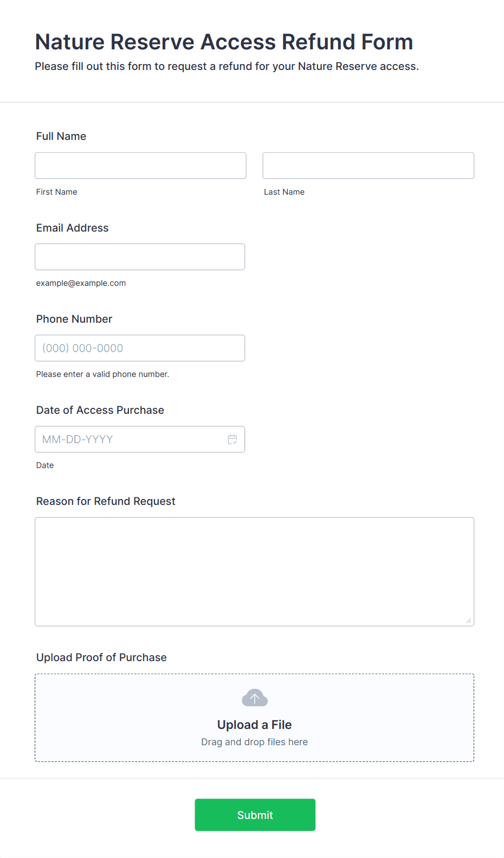The width and height of the screenshot is (504, 858).
Task: Click the "Phone Number" field label
Action: click(74, 319)
